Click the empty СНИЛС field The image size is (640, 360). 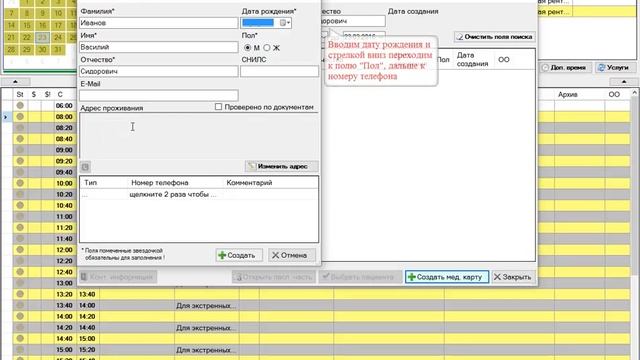click(x=279, y=71)
